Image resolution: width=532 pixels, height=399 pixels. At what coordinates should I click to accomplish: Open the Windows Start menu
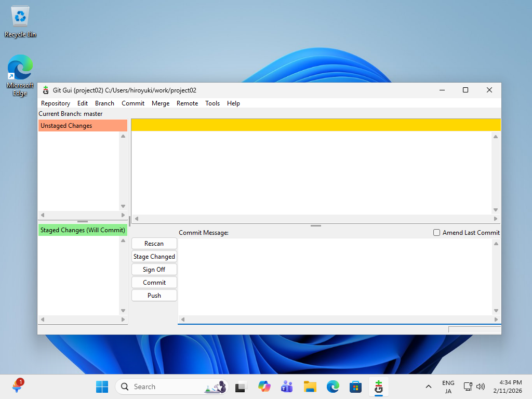[102, 387]
